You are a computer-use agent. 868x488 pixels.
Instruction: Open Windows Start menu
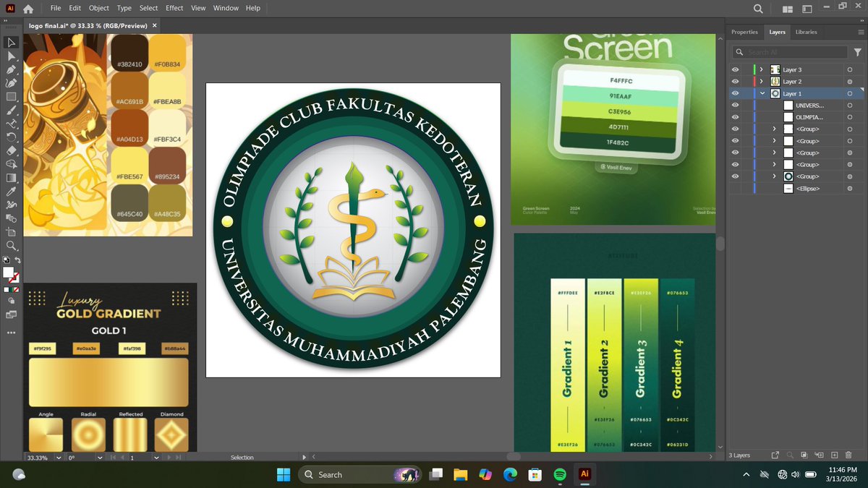pos(283,474)
